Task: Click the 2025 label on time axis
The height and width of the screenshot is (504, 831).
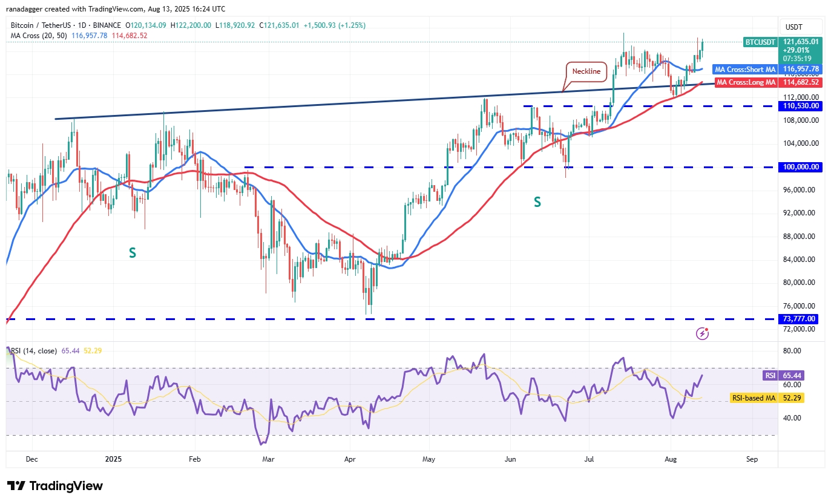Action: (113, 459)
